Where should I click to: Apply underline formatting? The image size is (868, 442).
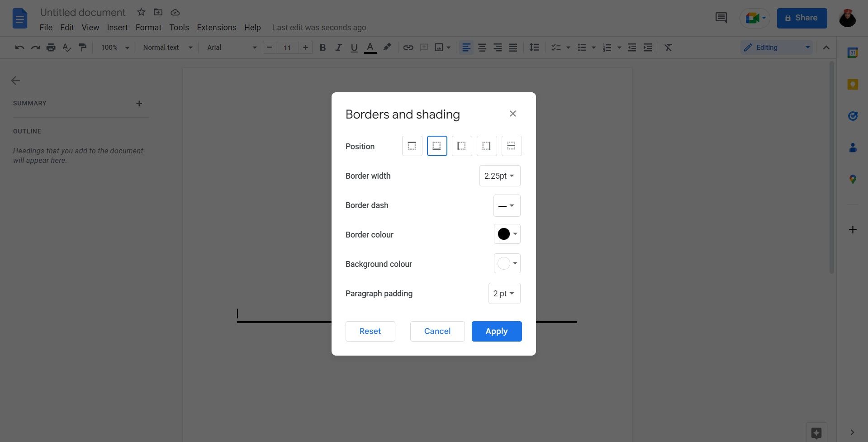coord(354,47)
